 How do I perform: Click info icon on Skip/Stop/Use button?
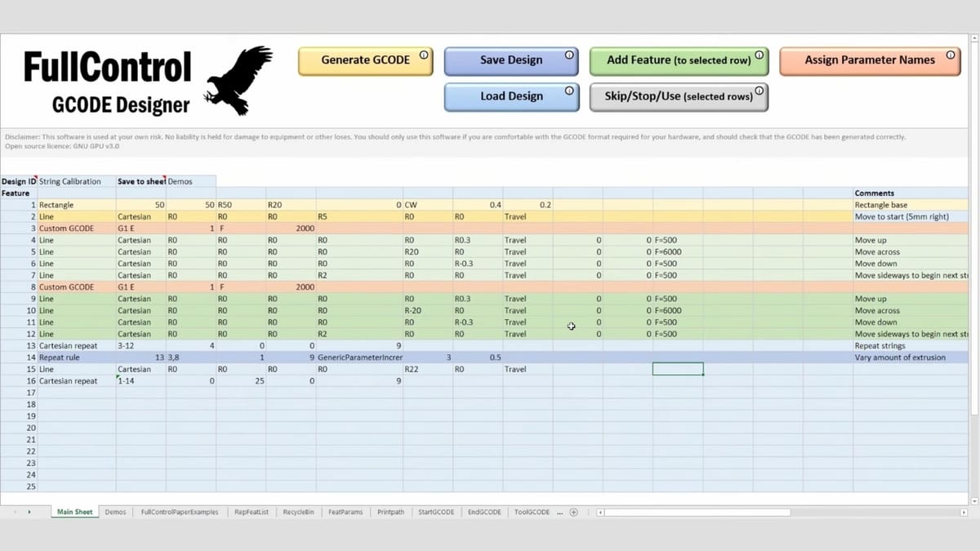(x=759, y=91)
